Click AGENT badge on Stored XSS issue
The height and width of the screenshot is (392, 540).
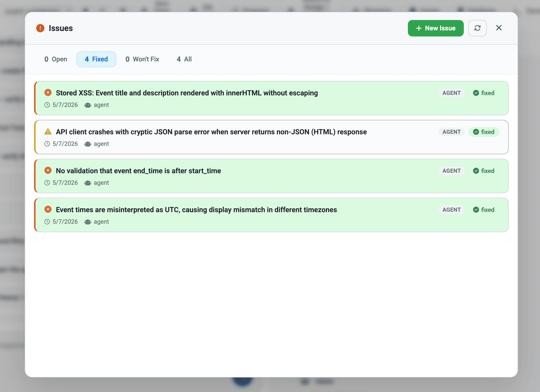[451, 93]
